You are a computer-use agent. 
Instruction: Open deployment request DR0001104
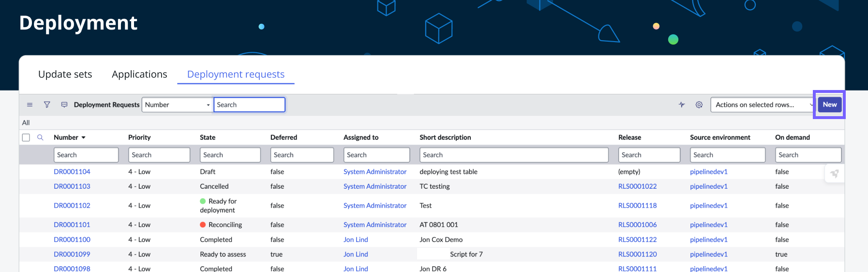point(72,172)
